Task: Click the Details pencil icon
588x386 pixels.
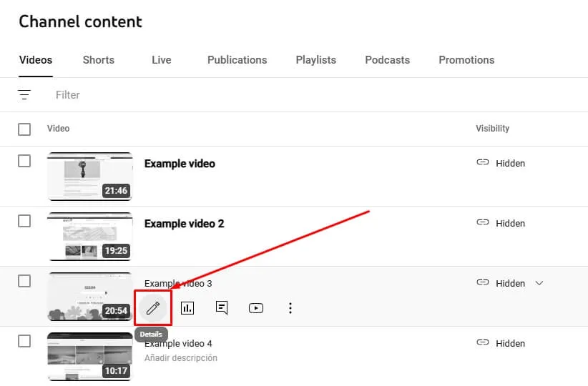Action: click(x=152, y=308)
